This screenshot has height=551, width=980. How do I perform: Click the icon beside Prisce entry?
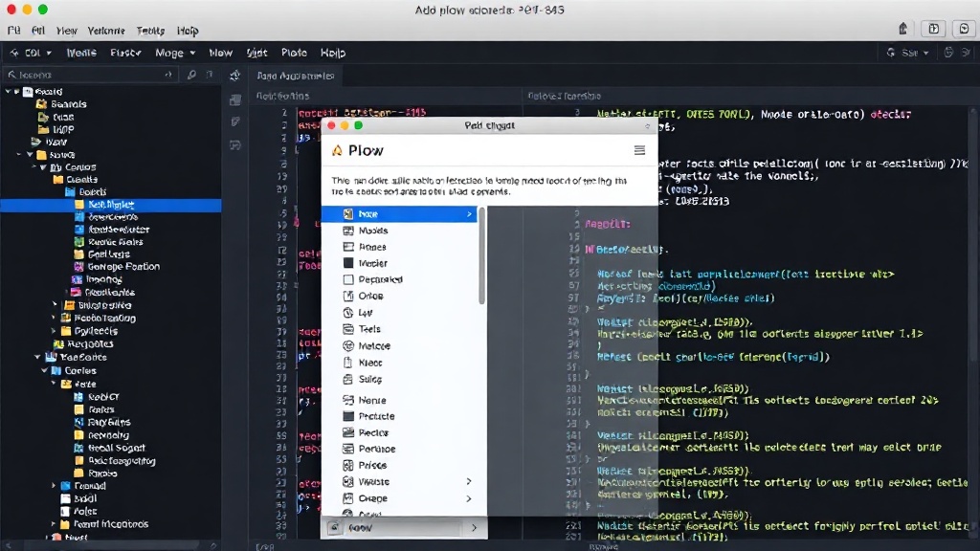pyautogui.click(x=348, y=465)
